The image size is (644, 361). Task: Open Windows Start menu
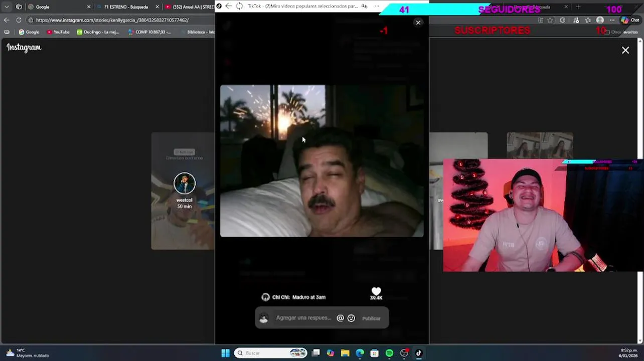click(x=225, y=353)
